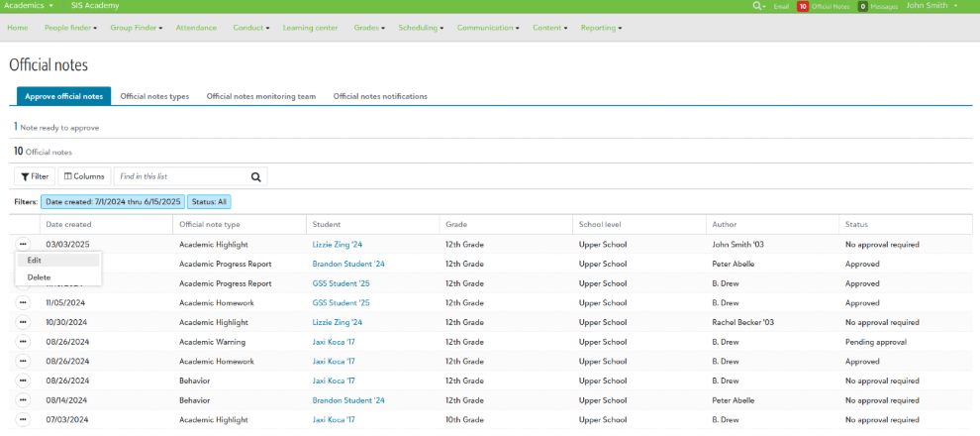The image size is (980, 436).
Task: Click the 1 Note ready to approve text
Action: 56,127
